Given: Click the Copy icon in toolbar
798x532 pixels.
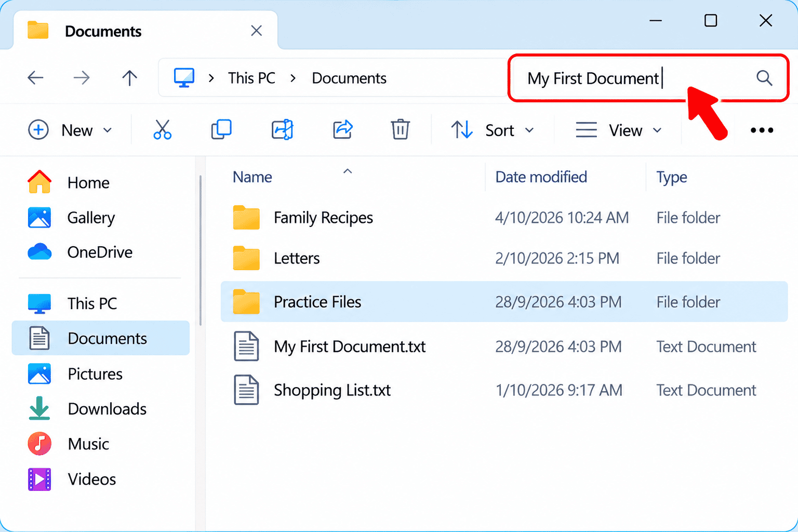Looking at the screenshot, I should pos(221,130).
